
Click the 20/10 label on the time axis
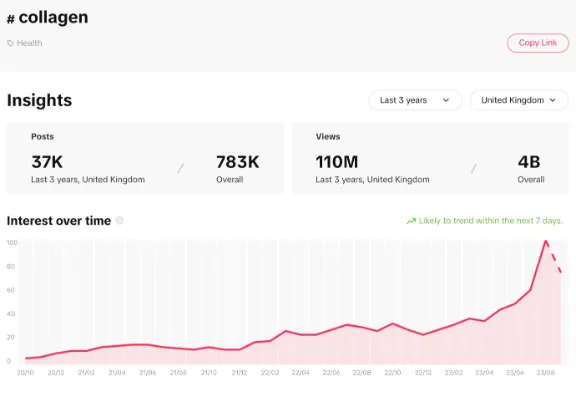point(25,372)
